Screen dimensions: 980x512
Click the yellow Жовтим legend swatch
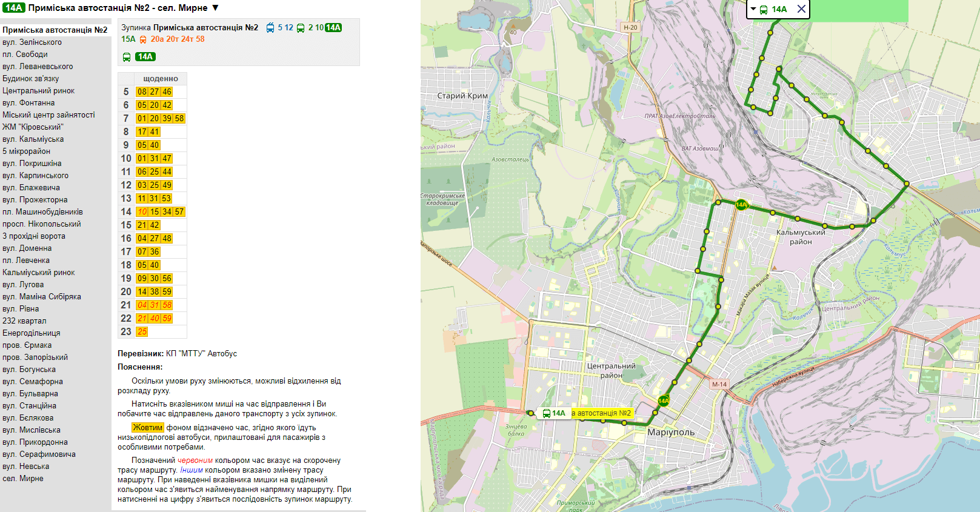tap(148, 428)
